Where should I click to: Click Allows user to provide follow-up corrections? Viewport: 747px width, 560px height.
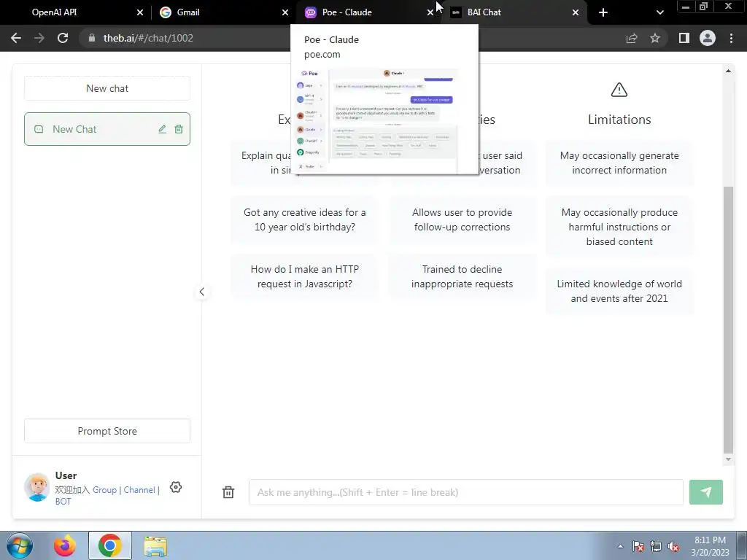pos(462,219)
